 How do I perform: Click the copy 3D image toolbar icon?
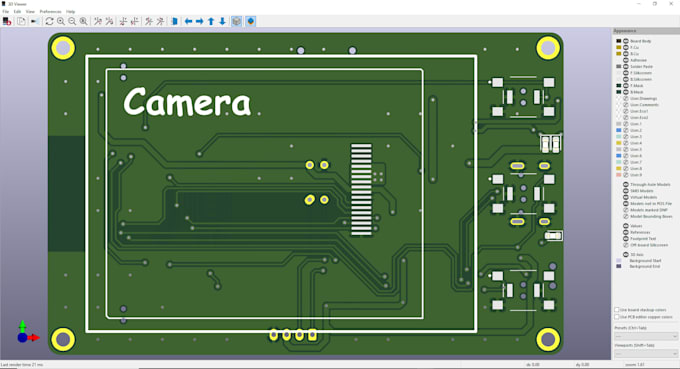coord(21,21)
